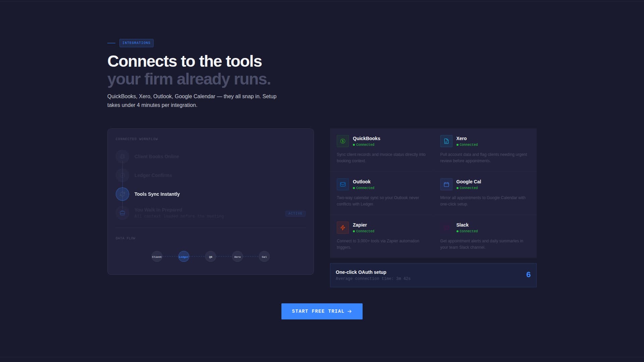The height and width of the screenshot is (362, 644).
Task: Select the highlighted Ledger data flow node
Action: coord(183,257)
